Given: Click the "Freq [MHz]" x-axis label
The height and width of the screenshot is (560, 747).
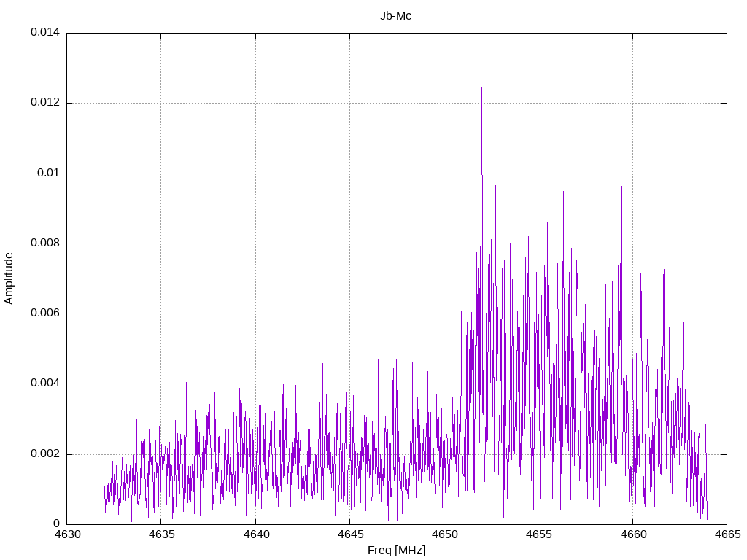Looking at the screenshot, I should coord(396,551).
